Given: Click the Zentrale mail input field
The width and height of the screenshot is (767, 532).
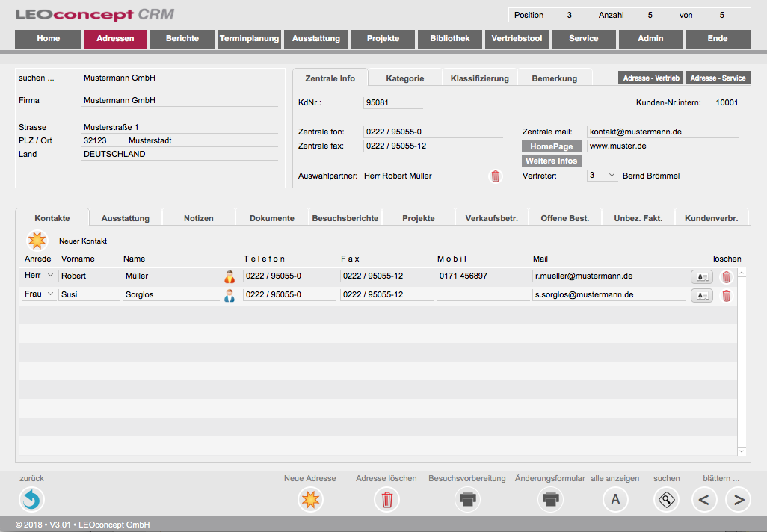Looking at the screenshot, I should 662,132.
